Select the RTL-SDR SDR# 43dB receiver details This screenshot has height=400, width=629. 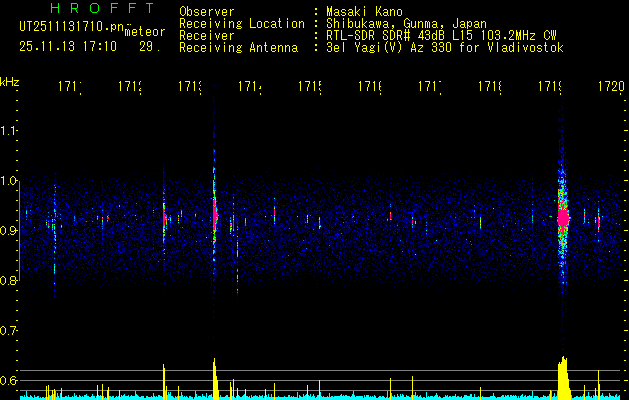coord(441,36)
